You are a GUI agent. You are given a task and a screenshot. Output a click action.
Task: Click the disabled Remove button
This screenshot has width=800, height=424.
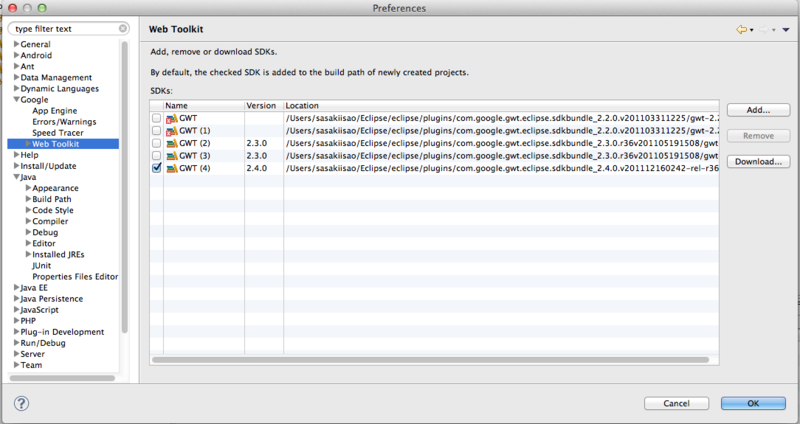click(758, 136)
